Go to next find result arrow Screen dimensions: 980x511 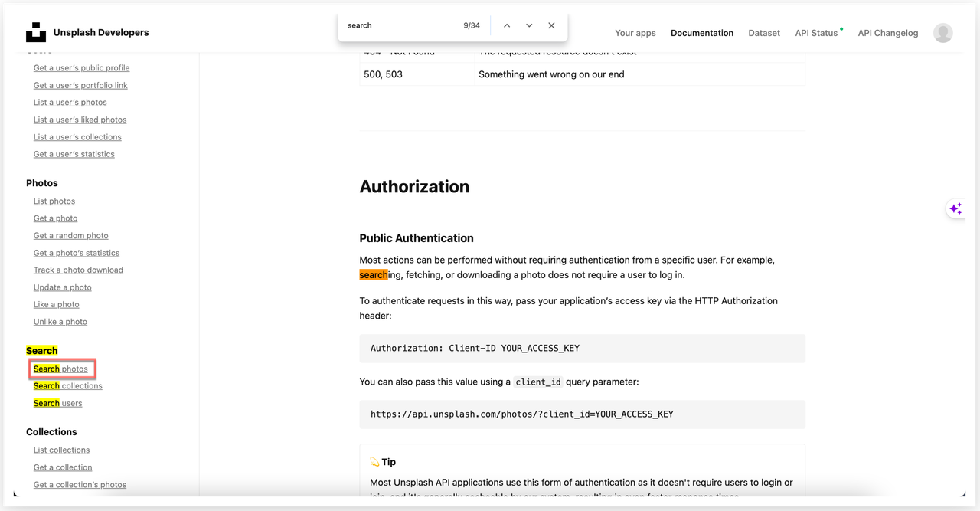[529, 25]
